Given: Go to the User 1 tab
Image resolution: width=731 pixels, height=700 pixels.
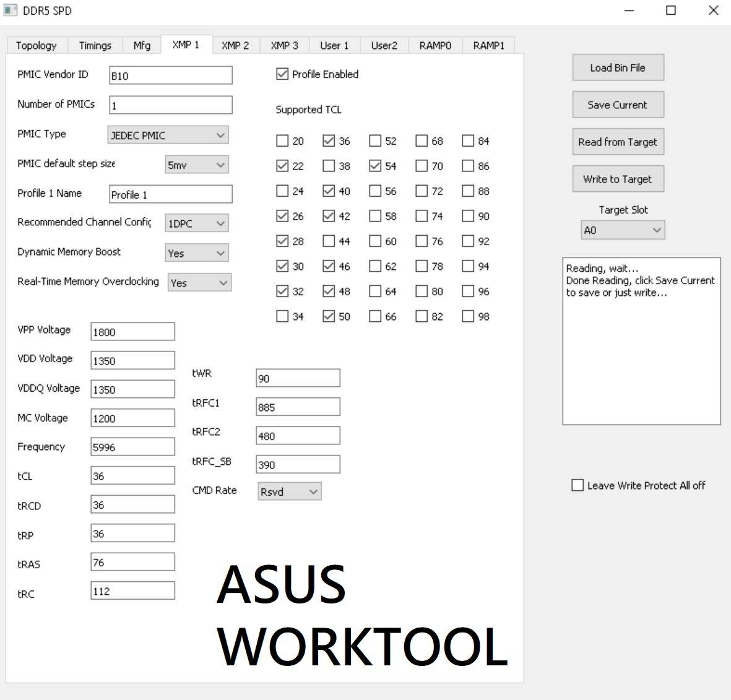Looking at the screenshot, I should [x=334, y=45].
